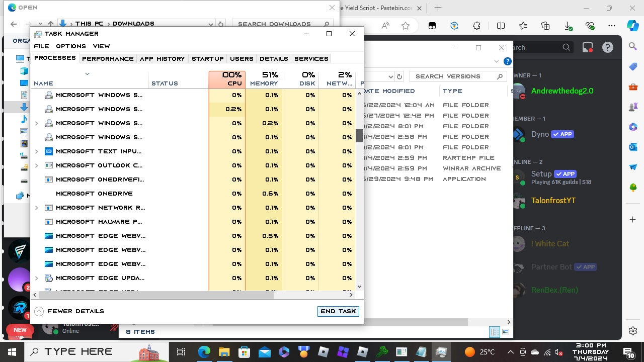Open Task Manager View menu
The width and height of the screenshot is (644, 362).
[101, 46]
